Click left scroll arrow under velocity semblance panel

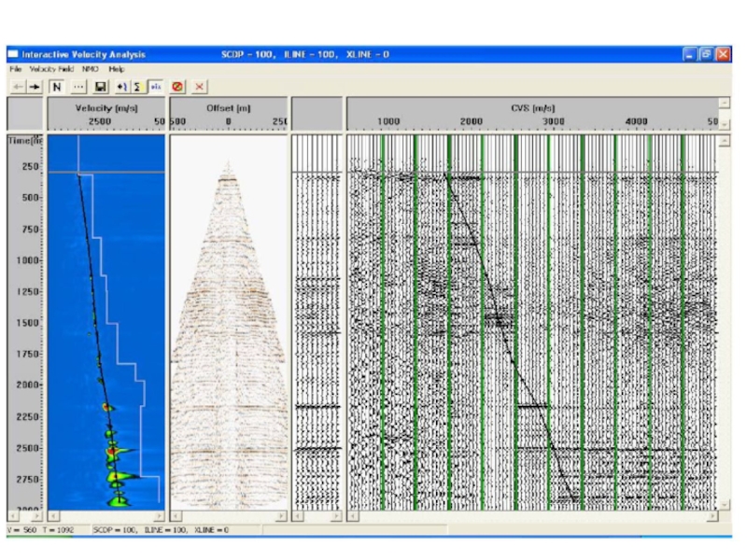(52, 515)
